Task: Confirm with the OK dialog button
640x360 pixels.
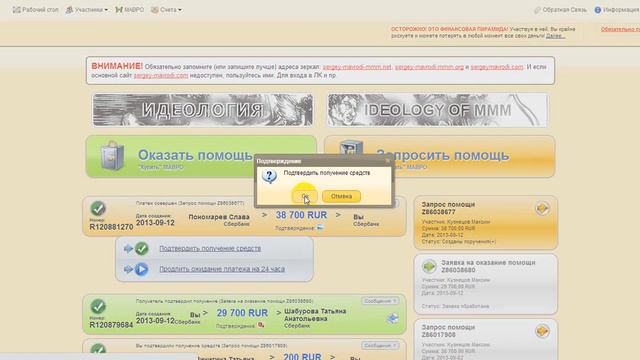Action: point(304,196)
